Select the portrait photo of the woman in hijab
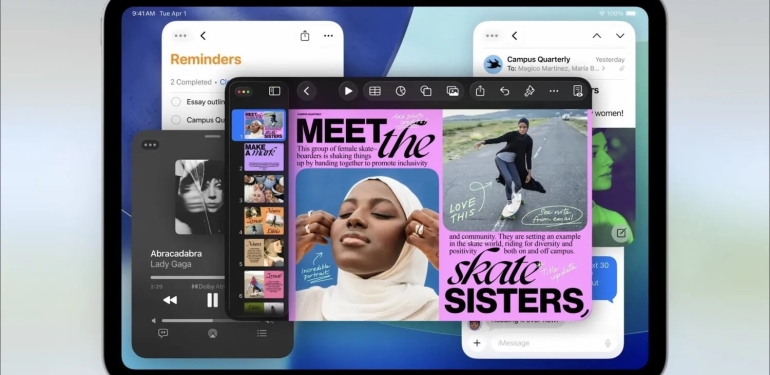The height and width of the screenshot is (375, 770). click(367, 244)
